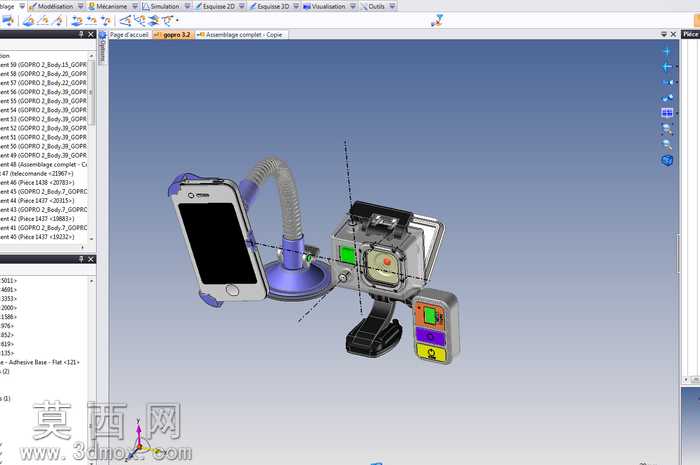Click the point-links toolbar icon

pos(140,21)
